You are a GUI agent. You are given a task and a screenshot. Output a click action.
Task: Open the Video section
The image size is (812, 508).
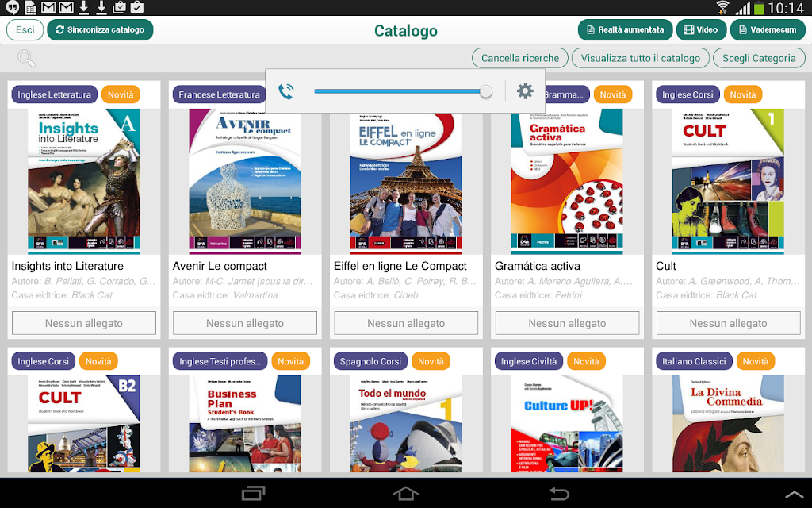pyautogui.click(x=701, y=29)
